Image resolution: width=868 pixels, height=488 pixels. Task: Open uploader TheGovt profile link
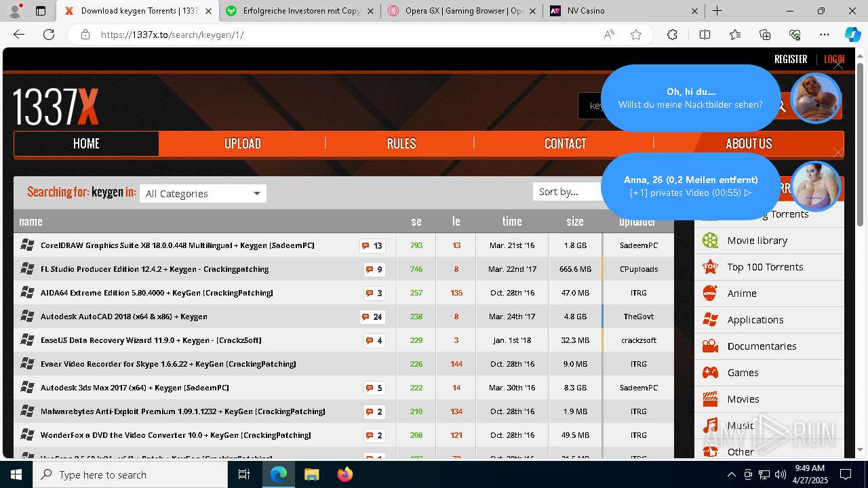click(x=639, y=317)
